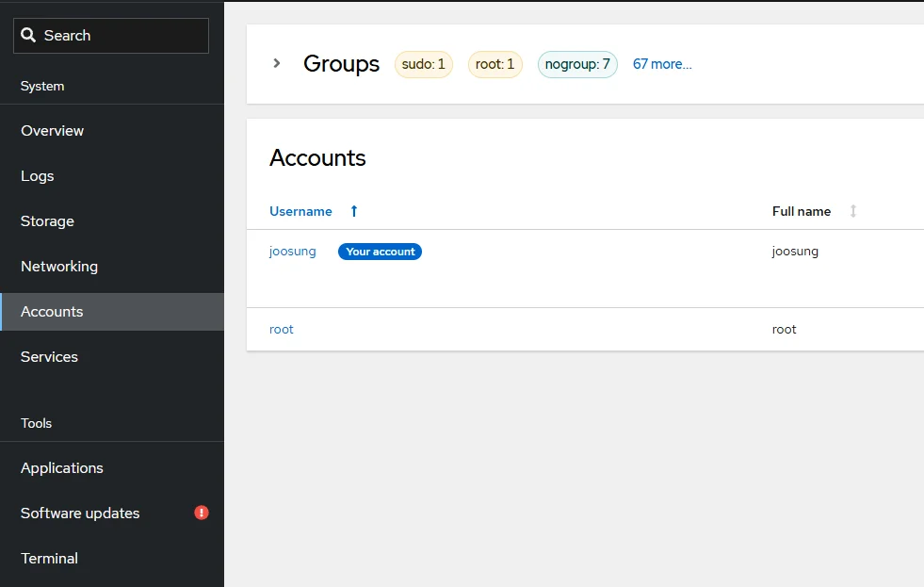
Task: Open the root account link
Action: (281, 330)
